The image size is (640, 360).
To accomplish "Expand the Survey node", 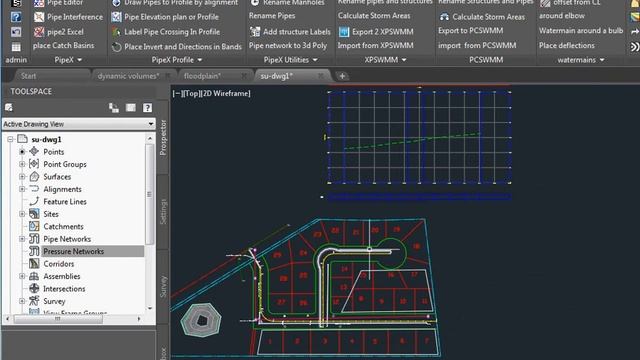I will [22, 301].
